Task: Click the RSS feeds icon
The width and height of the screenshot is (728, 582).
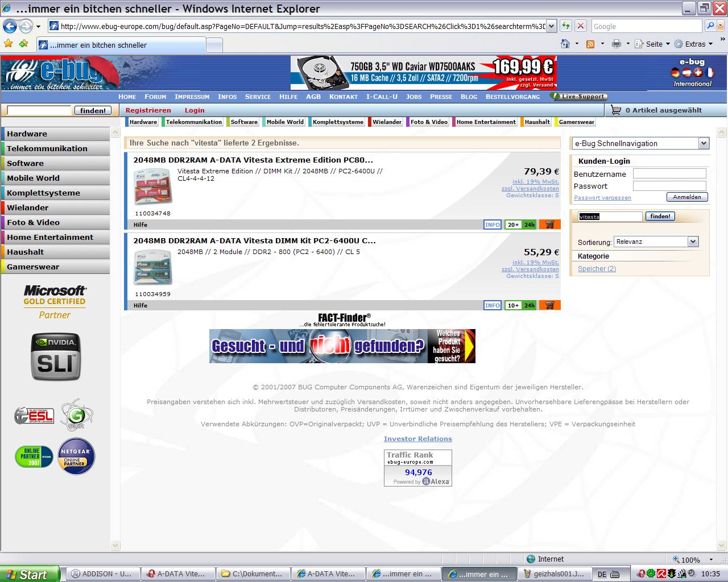Action: (590, 44)
